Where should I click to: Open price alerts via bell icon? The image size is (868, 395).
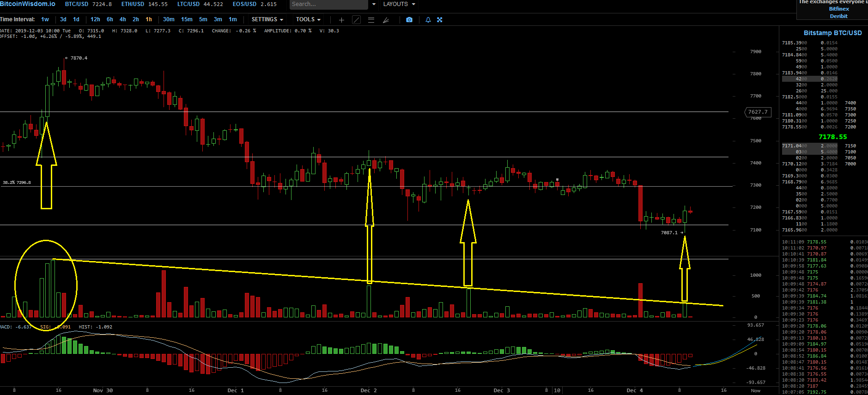[428, 20]
